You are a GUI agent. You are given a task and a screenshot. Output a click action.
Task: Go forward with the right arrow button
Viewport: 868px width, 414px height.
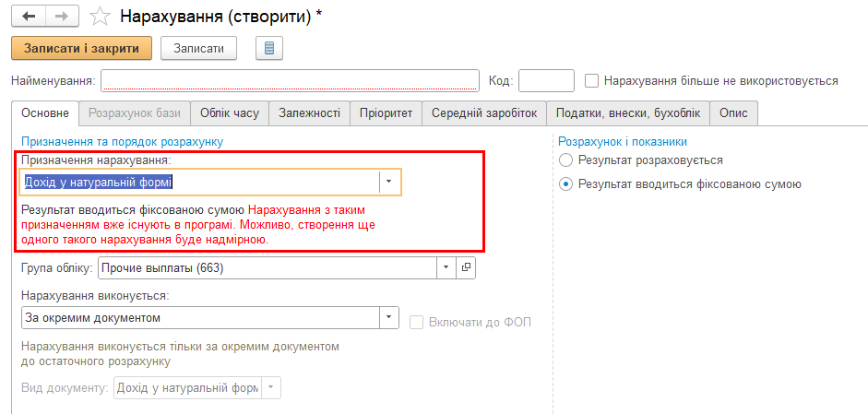click(62, 16)
